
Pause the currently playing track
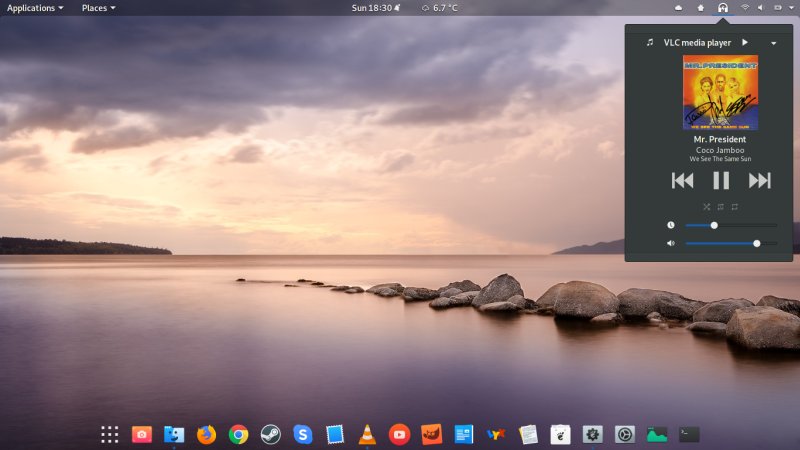tap(721, 180)
